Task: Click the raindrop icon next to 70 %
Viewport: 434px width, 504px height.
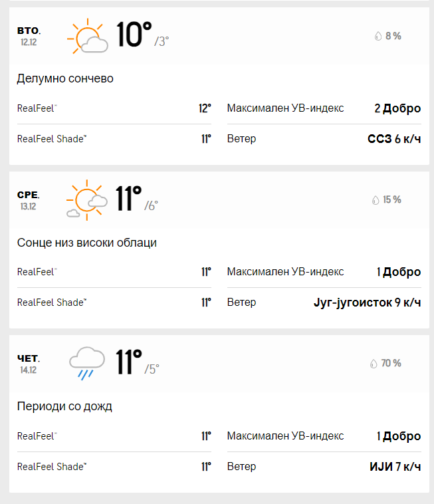Action: [x=374, y=364]
